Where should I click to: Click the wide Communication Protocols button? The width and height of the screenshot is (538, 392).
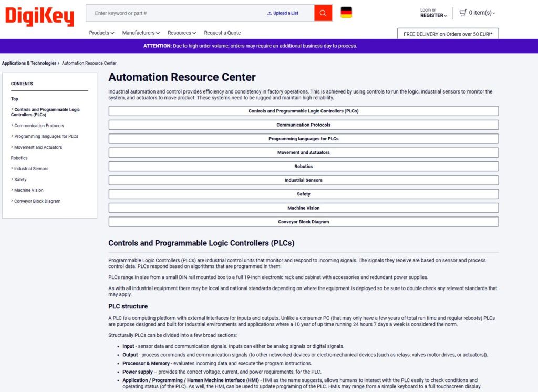point(303,125)
